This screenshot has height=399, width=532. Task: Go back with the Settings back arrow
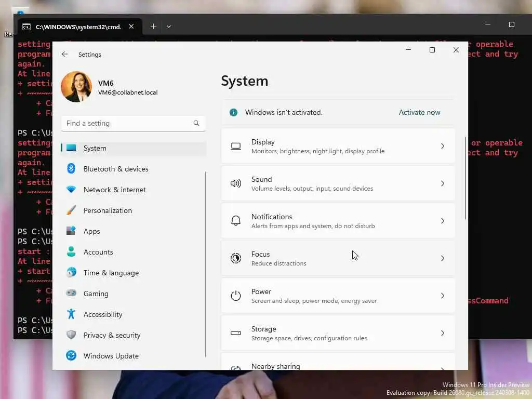tap(64, 54)
